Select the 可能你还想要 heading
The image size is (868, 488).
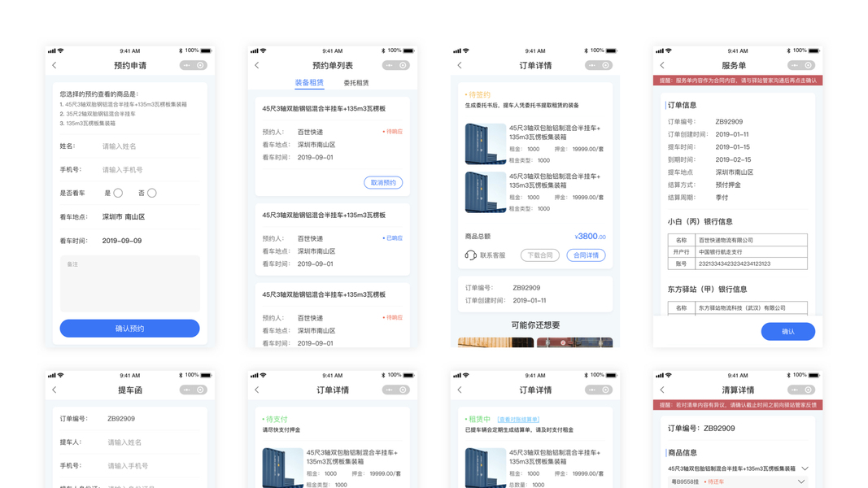pos(535,325)
